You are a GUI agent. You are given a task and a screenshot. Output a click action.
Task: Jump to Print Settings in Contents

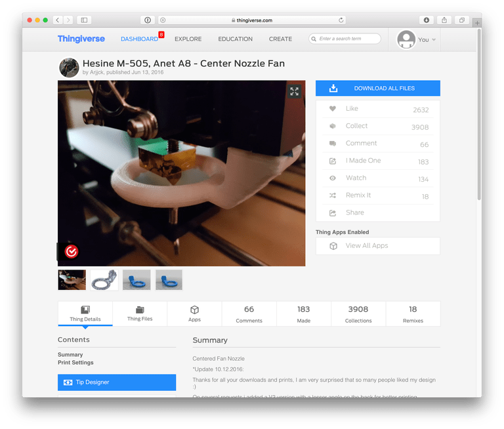click(x=75, y=363)
